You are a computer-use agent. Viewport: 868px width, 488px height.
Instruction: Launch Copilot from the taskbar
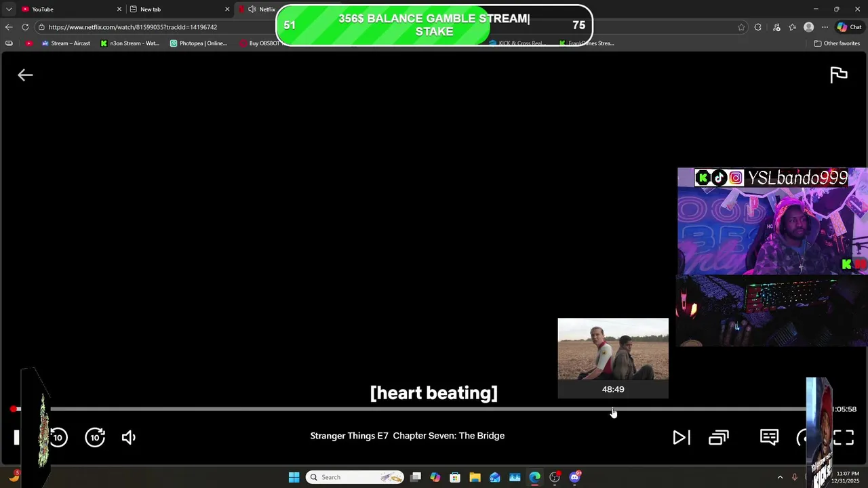pos(435,477)
